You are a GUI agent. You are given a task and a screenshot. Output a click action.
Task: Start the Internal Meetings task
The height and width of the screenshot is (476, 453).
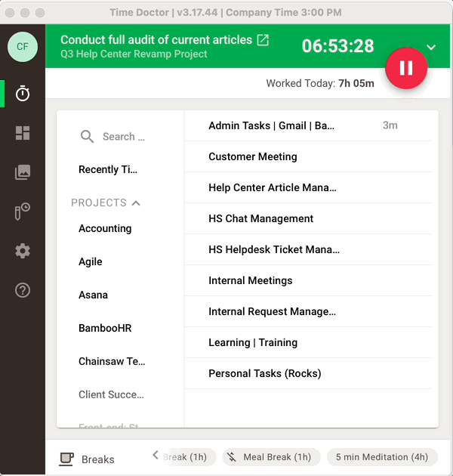click(x=309, y=280)
